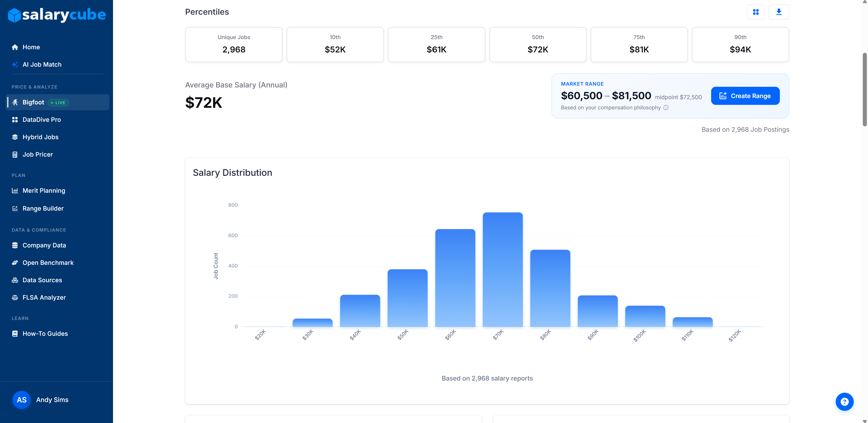Screen dimensions: 868x423
Task: Click the Unique Jobs 2,968 card
Action: pos(234,45)
